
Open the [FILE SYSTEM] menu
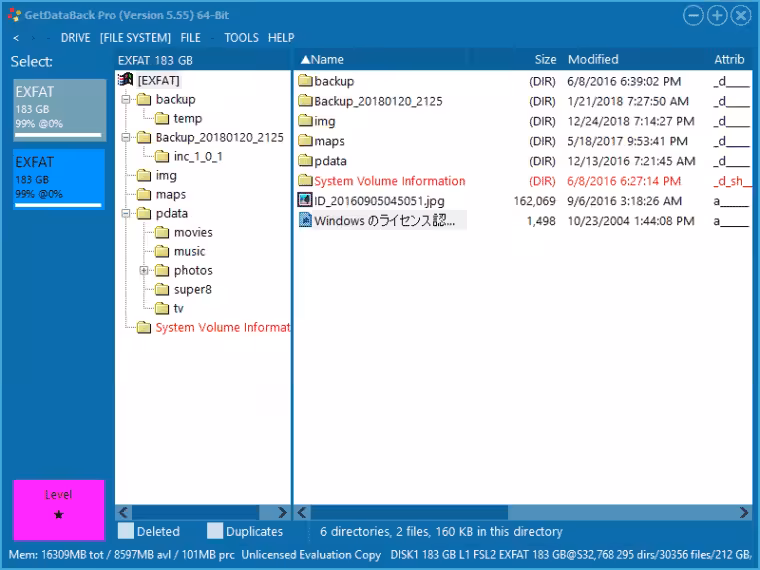(x=135, y=38)
